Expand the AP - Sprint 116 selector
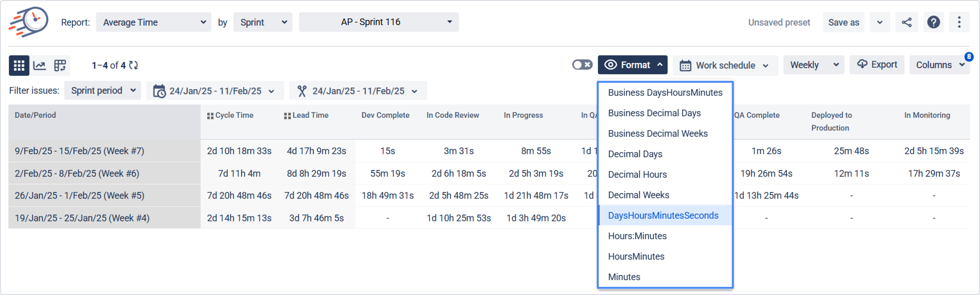The height and width of the screenshot is (295, 980). point(378,22)
